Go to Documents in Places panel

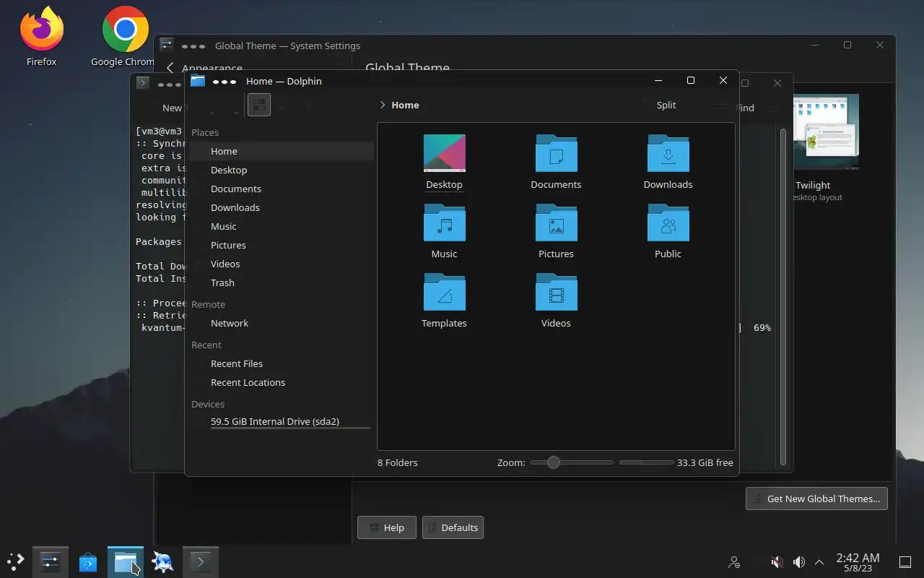click(282, 189)
